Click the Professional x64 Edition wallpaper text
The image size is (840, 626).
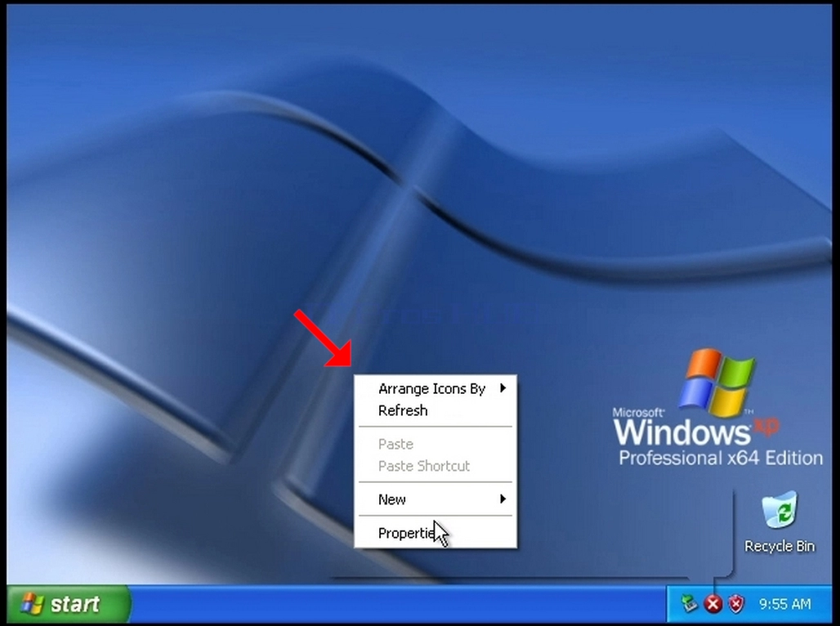pyautogui.click(x=721, y=458)
